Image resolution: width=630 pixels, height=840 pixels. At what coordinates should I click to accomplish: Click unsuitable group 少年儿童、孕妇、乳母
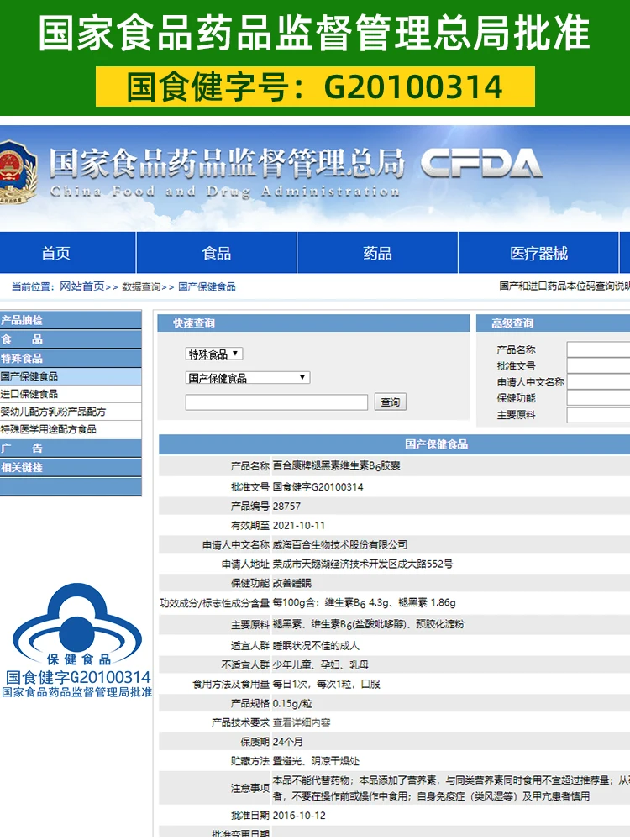(321, 664)
